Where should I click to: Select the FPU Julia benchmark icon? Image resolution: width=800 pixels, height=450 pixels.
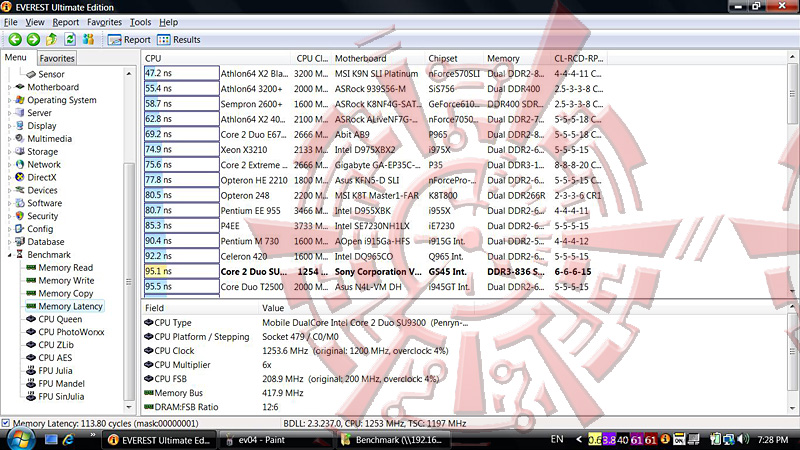(x=31, y=370)
